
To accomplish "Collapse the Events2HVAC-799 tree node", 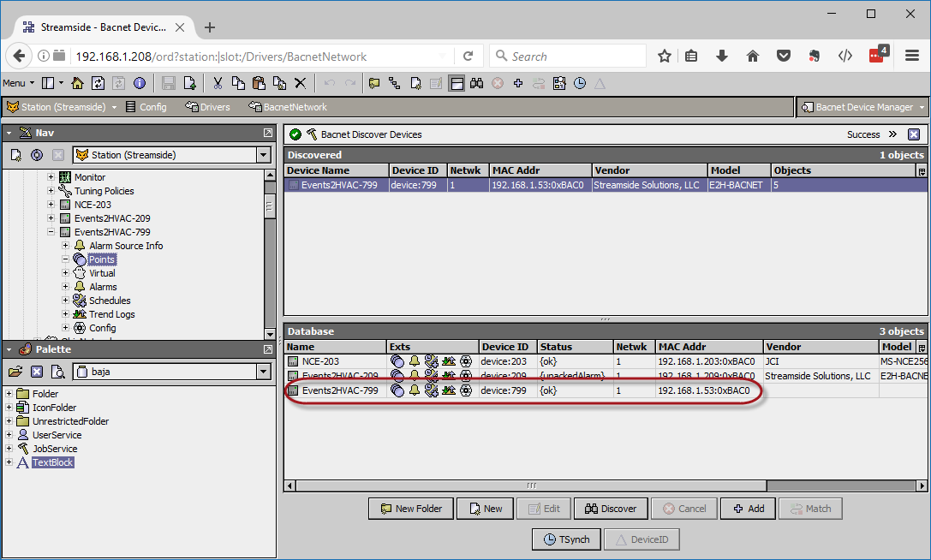I will (51, 231).
